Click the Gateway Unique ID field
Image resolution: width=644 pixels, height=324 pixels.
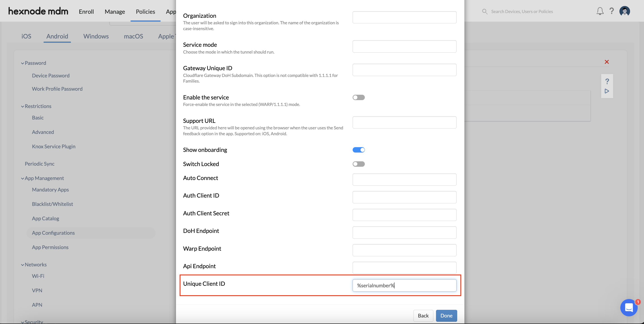click(x=404, y=70)
